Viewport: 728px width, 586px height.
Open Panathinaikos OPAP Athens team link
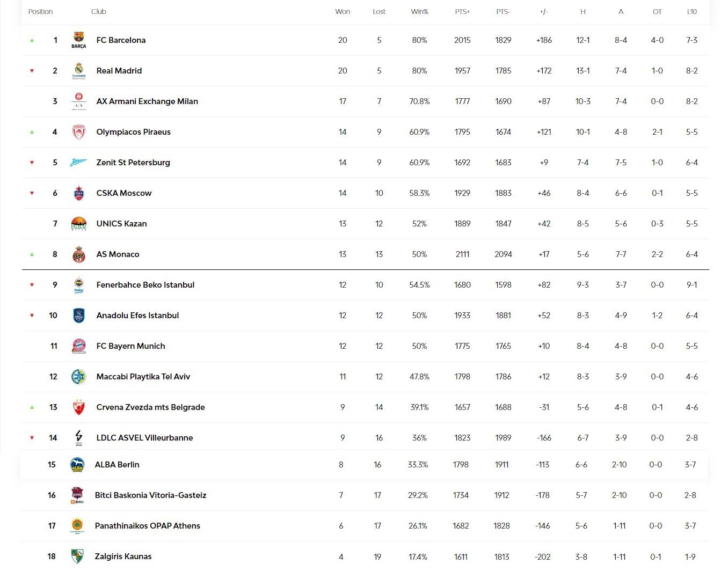(148, 525)
